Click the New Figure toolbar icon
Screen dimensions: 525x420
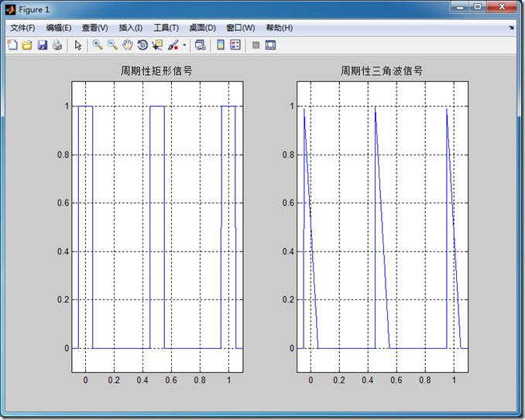click(12, 45)
